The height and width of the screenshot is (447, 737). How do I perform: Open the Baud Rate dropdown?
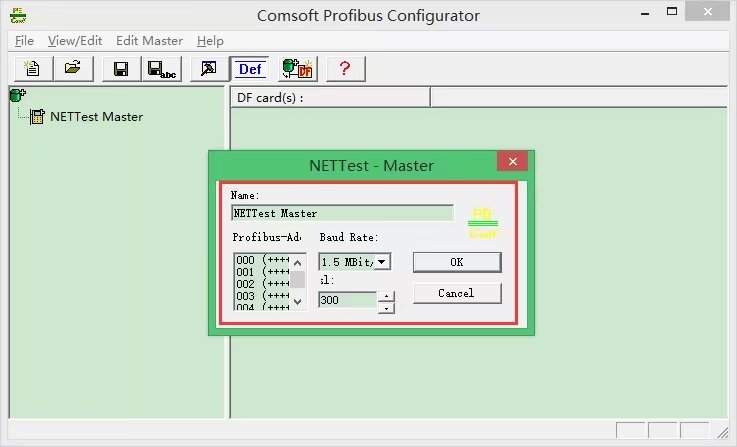(x=382, y=262)
